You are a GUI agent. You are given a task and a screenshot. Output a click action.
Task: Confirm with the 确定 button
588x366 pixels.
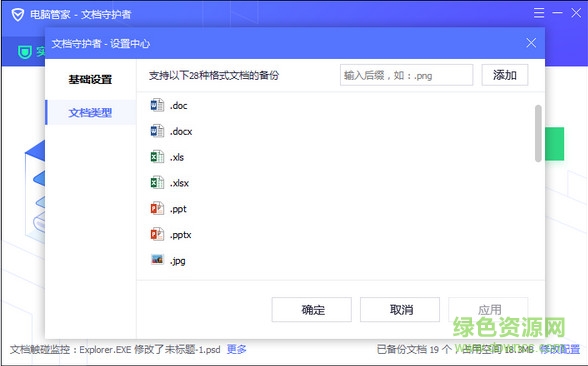point(312,310)
